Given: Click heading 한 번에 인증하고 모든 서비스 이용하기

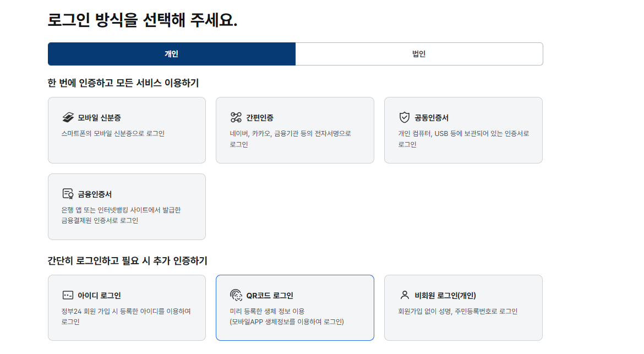Looking at the screenshot, I should tap(123, 83).
